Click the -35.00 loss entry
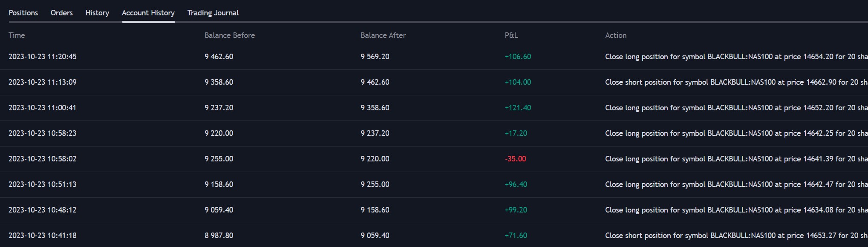Image resolution: width=868 pixels, height=247 pixels. pos(515,159)
